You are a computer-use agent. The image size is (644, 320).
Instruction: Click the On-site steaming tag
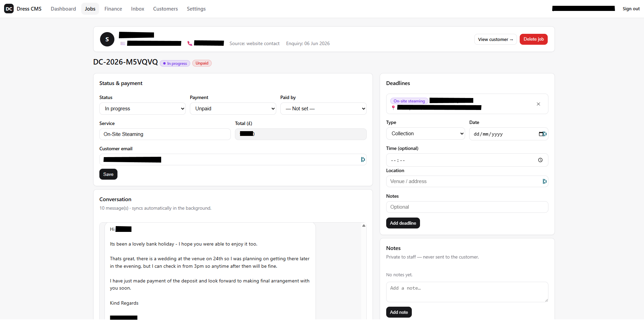409,101
